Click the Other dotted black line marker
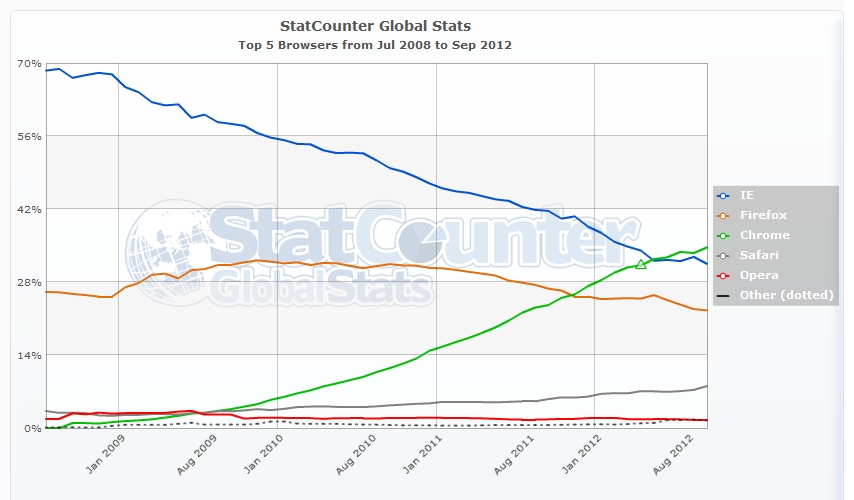Screen dimensions: 854x500 tap(723, 296)
